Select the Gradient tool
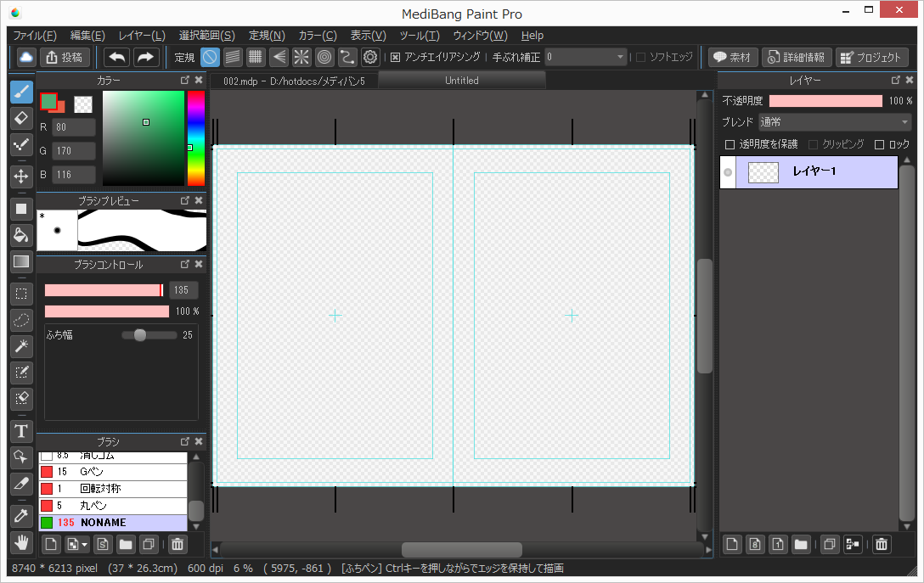924x583 pixels. tap(21, 261)
